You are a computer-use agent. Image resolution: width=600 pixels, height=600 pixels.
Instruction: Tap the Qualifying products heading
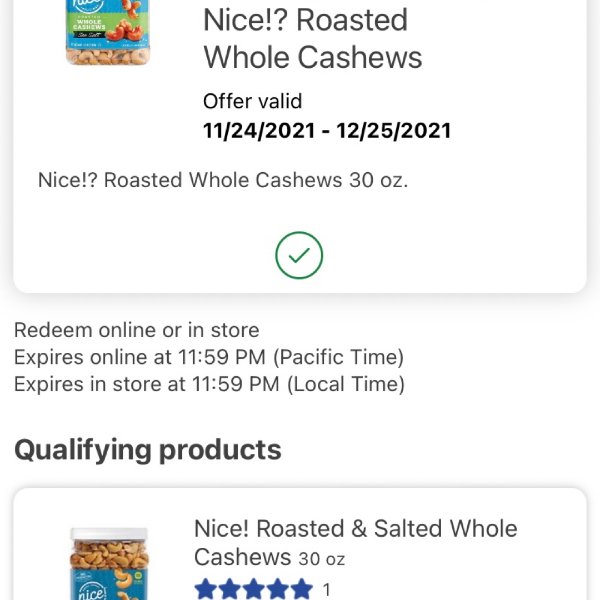pos(148,450)
